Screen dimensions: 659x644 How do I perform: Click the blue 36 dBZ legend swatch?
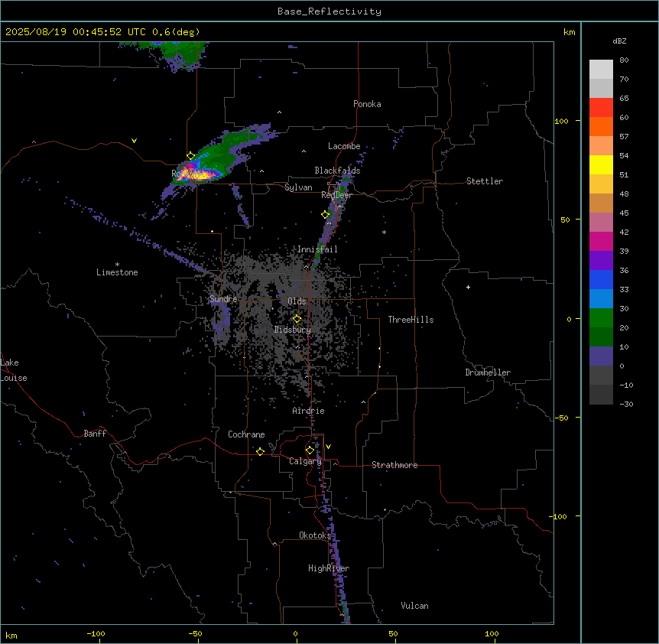pyautogui.click(x=601, y=279)
